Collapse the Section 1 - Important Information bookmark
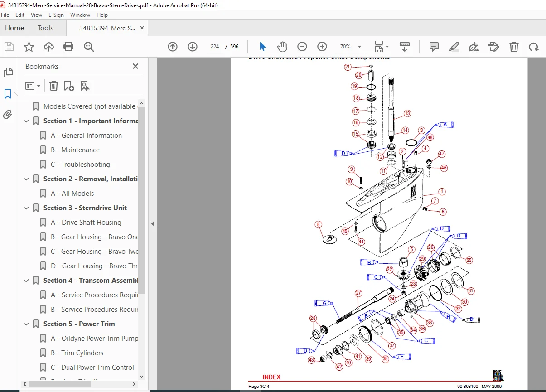Viewport: 546px width, 392px height. coord(26,121)
